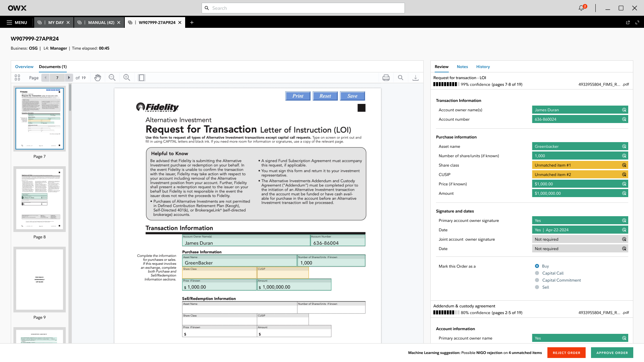Image resolution: width=644 pixels, height=362 pixels.
Task: Switch to the Notes tab
Action: (x=462, y=67)
